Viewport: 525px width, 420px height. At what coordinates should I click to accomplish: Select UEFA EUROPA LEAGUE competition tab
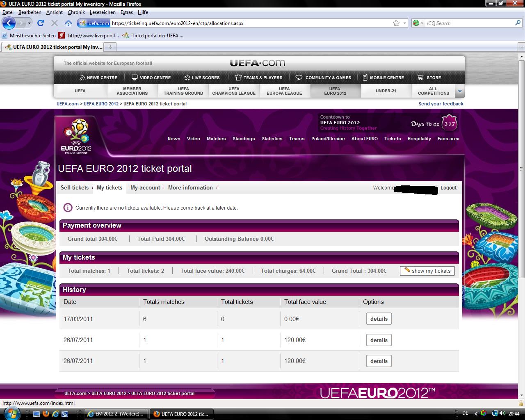(284, 91)
